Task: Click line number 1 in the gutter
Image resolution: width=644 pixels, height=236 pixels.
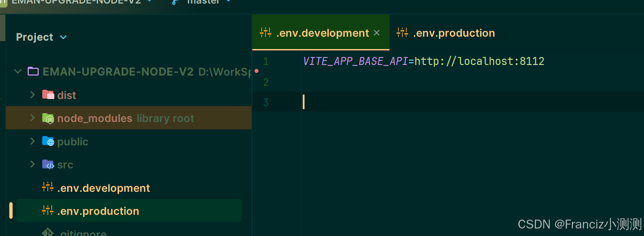Action: [x=266, y=61]
